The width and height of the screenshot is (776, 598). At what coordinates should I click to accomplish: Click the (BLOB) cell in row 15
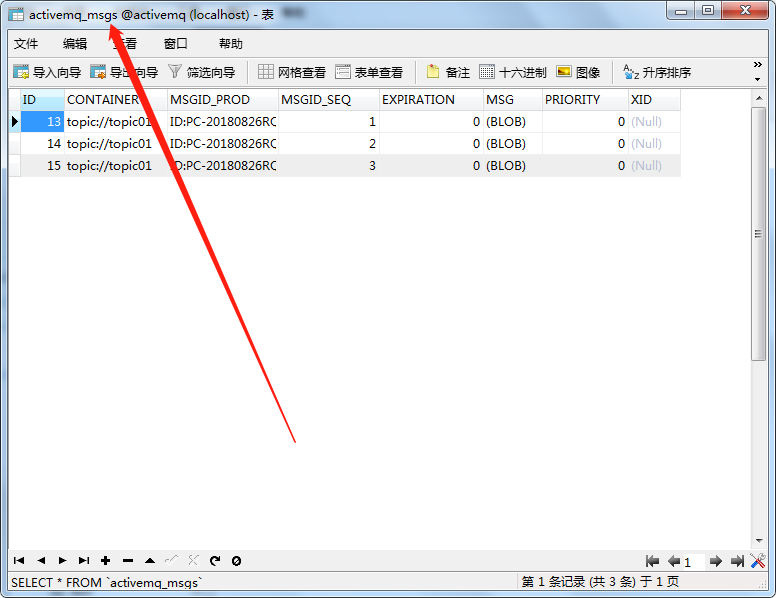[513, 165]
